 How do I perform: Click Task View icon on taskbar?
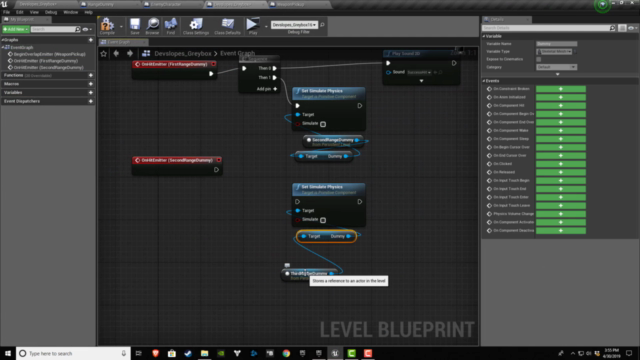click(x=139, y=353)
